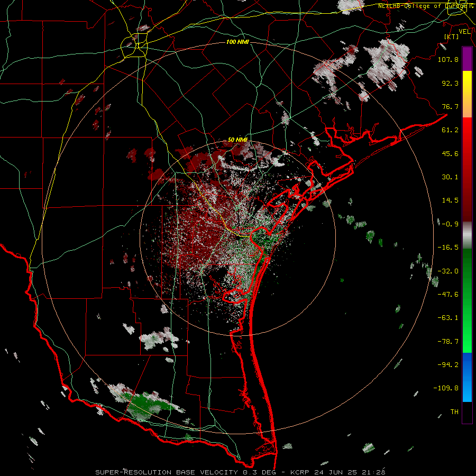This screenshot has height=476, width=476.
Task: Click the -94.2 value on velocity scale
Action: [448, 365]
